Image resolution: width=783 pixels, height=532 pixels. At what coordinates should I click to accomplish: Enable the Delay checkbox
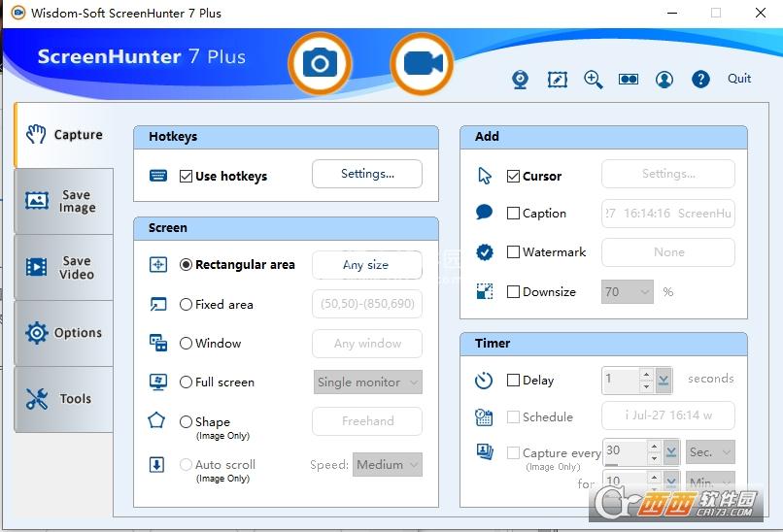[x=513, y=381]
